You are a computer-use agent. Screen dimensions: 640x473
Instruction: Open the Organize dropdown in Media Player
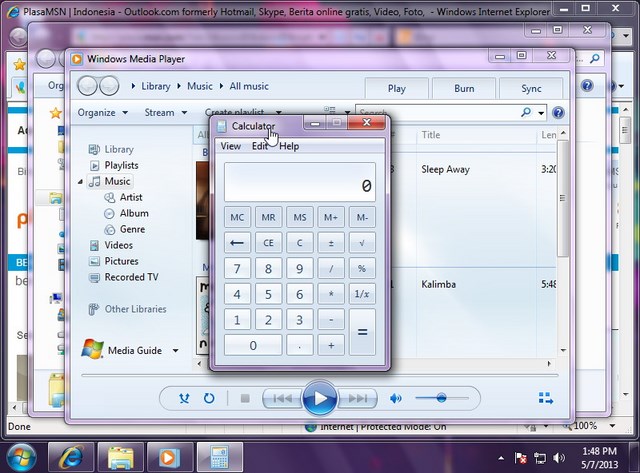coord(102,112)
